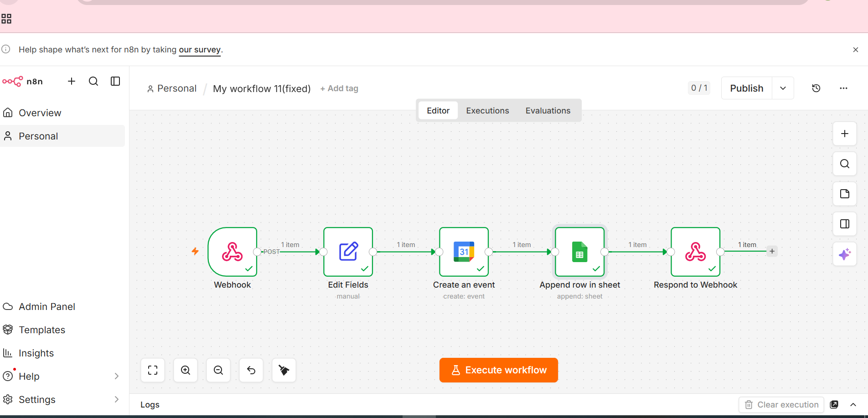Open the 'our survey' link
868x418 pixels.
[x=200, y=50]
